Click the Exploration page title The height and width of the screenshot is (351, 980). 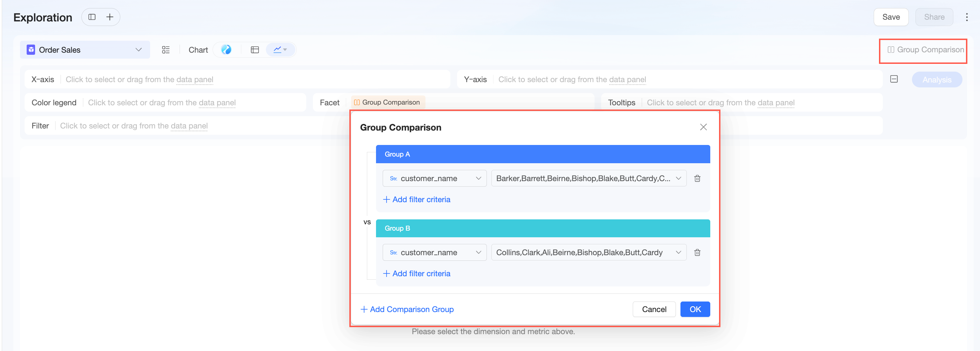42,18
